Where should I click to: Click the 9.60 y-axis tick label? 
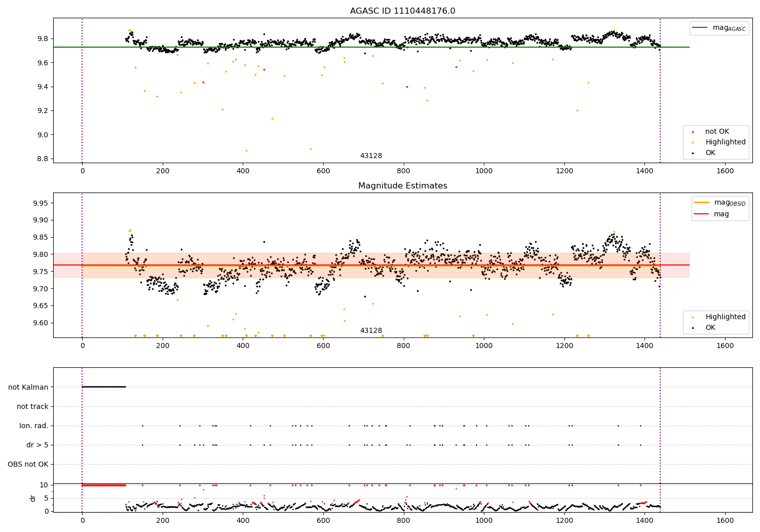pyautogui.click(x=40, y=323)
